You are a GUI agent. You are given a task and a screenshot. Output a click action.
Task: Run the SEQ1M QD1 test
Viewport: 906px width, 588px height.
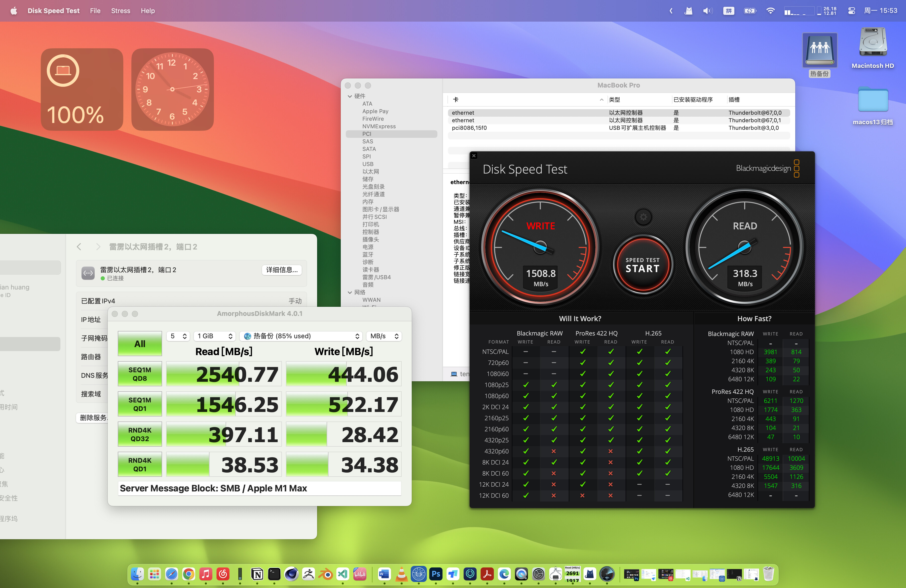[x=140, y=404]
